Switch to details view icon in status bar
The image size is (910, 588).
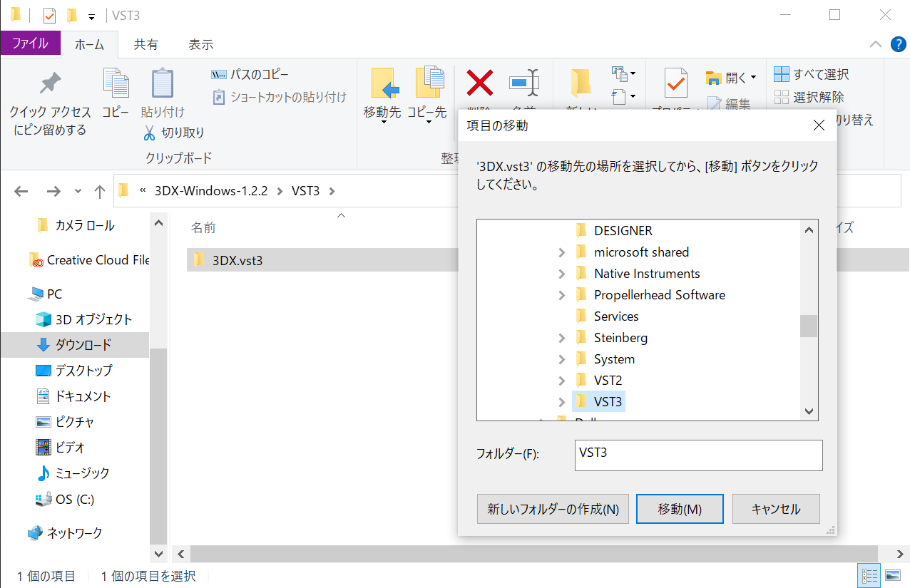(x=869, y=576)
